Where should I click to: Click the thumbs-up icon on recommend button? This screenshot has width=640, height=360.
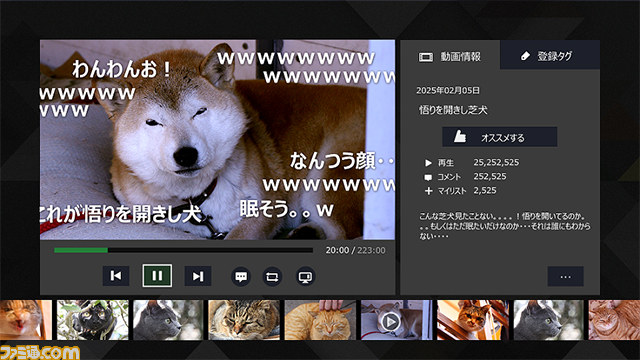460,137
